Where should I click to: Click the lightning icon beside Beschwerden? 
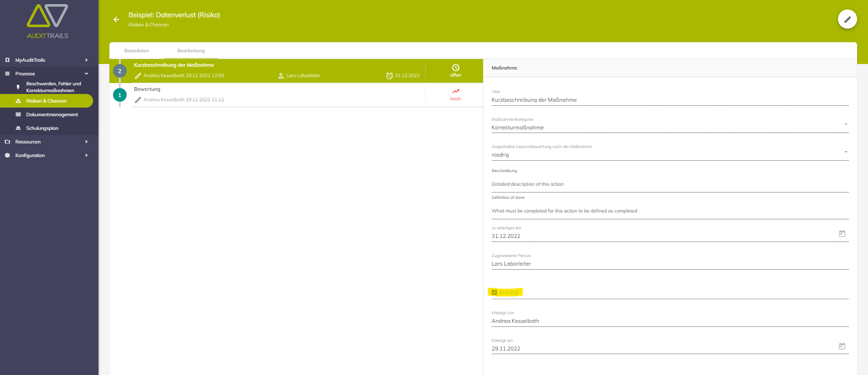tap(18, 87)
